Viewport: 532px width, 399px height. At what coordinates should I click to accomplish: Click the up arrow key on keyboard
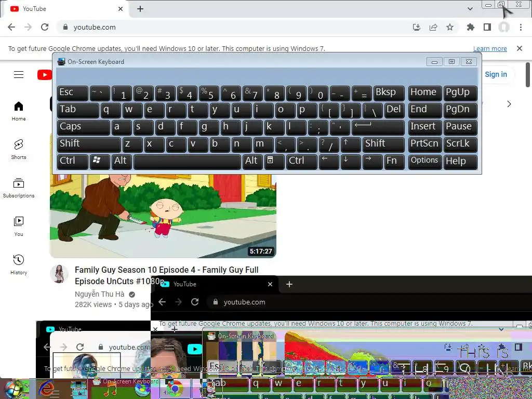pos(351,144)
